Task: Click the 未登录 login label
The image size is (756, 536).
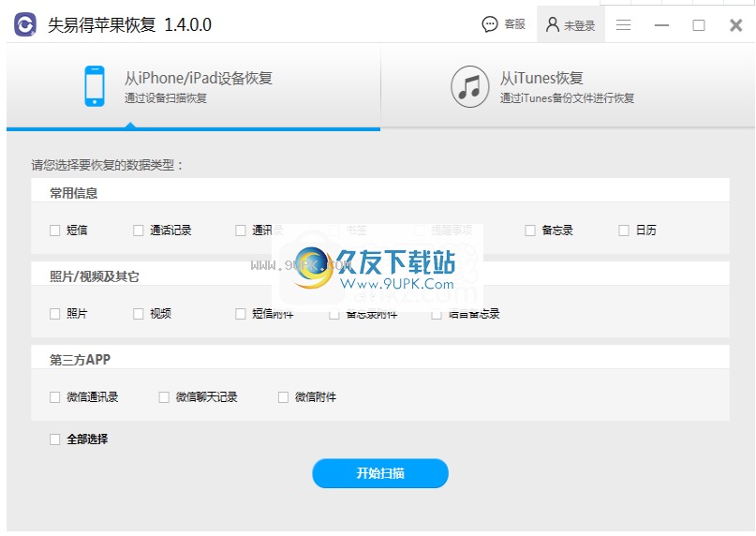Action: (x=580, y=25)
